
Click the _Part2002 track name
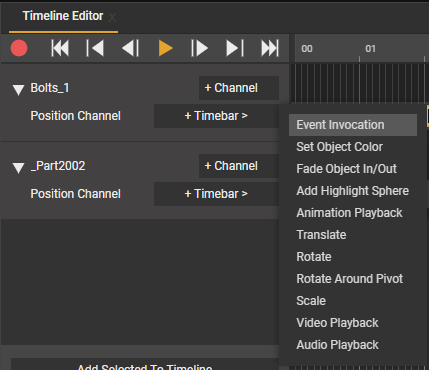58,166
